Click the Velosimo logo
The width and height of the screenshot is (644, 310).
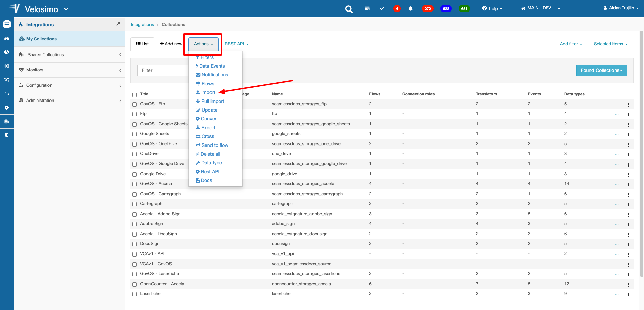pos(33,8)
